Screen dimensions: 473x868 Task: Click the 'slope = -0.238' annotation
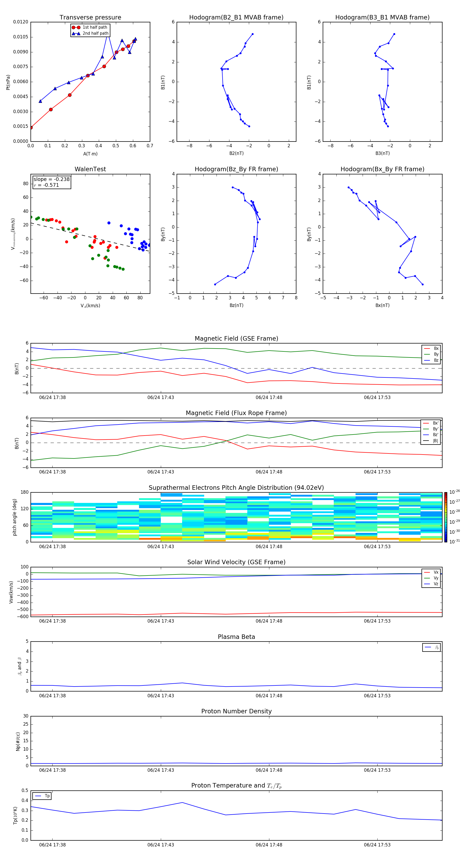coord(52,179)
